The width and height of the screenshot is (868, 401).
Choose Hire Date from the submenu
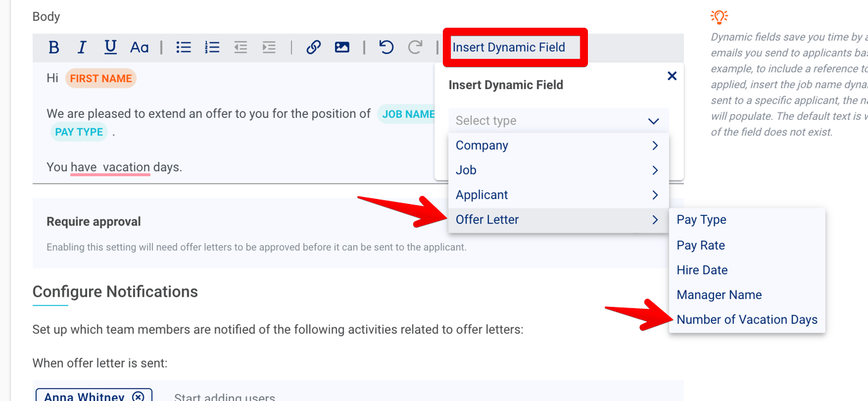(x=701, y=270)
